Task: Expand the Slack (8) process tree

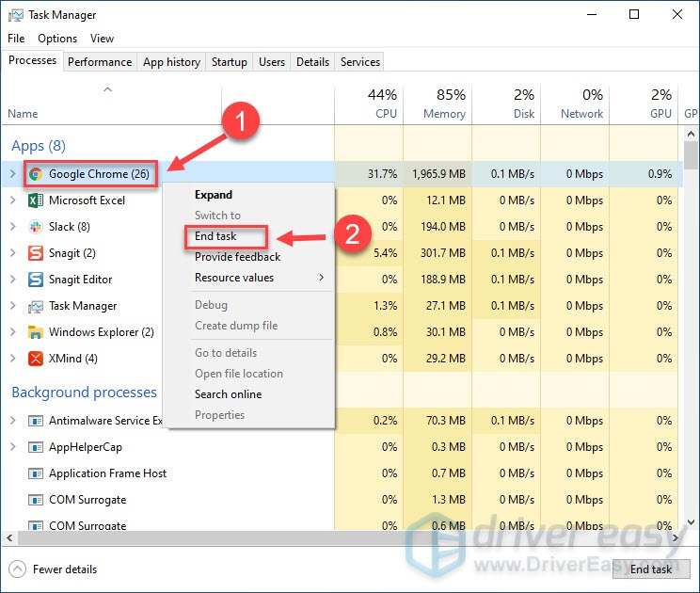Action: pos(12,227)
